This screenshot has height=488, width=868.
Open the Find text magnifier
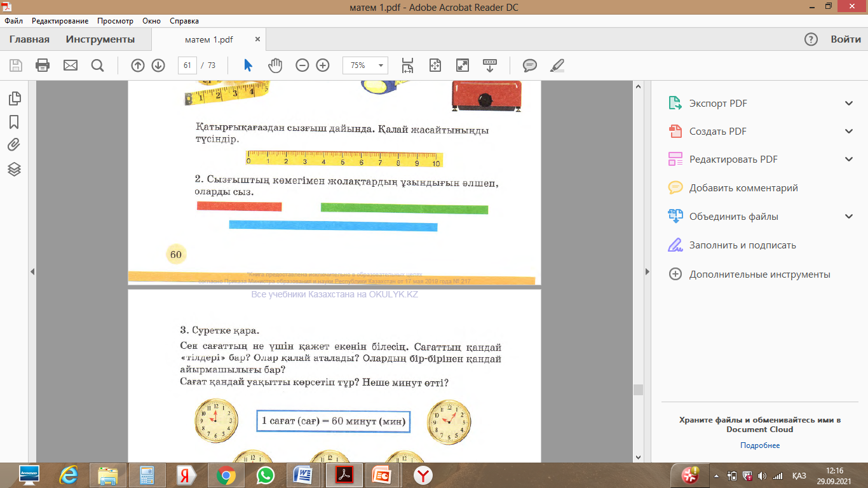pos(97,65)
